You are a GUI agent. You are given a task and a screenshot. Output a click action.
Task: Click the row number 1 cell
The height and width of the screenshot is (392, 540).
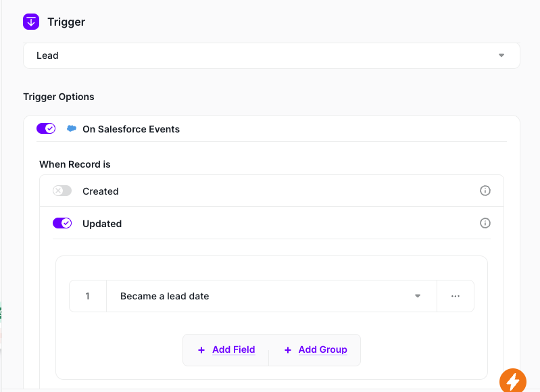(x=87, y=296)
